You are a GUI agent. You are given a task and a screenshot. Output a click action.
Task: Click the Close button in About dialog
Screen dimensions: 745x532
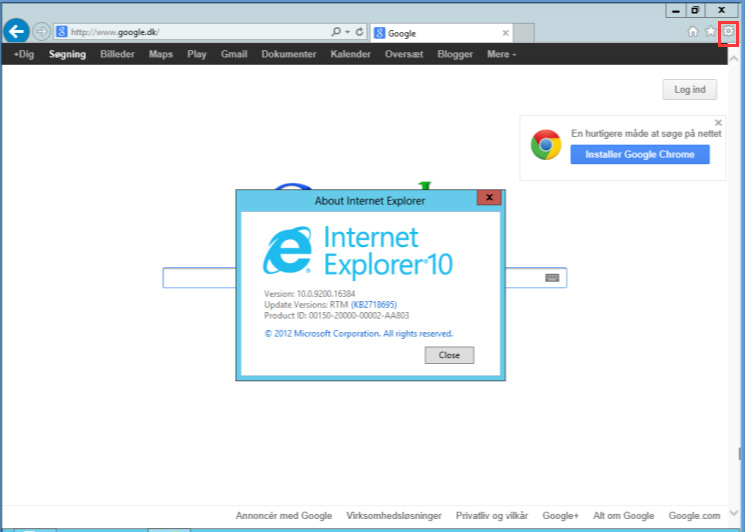(x=449, y=355)
